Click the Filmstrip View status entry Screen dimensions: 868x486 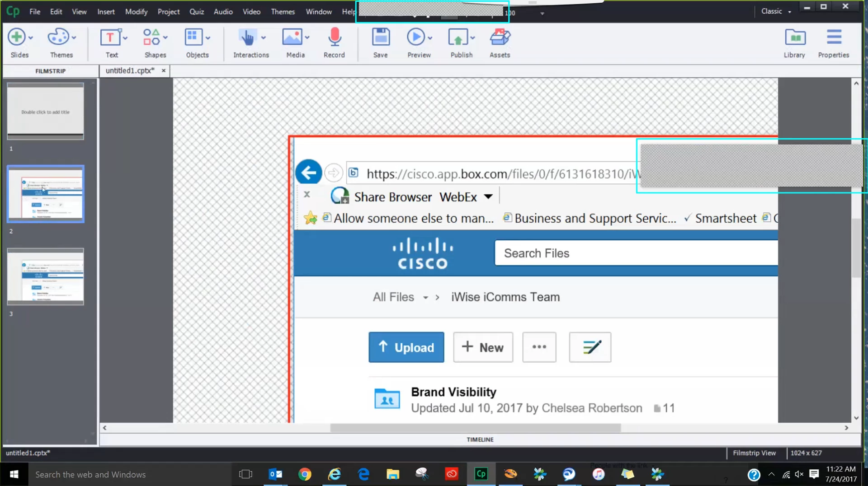click(x=754, y=453)
